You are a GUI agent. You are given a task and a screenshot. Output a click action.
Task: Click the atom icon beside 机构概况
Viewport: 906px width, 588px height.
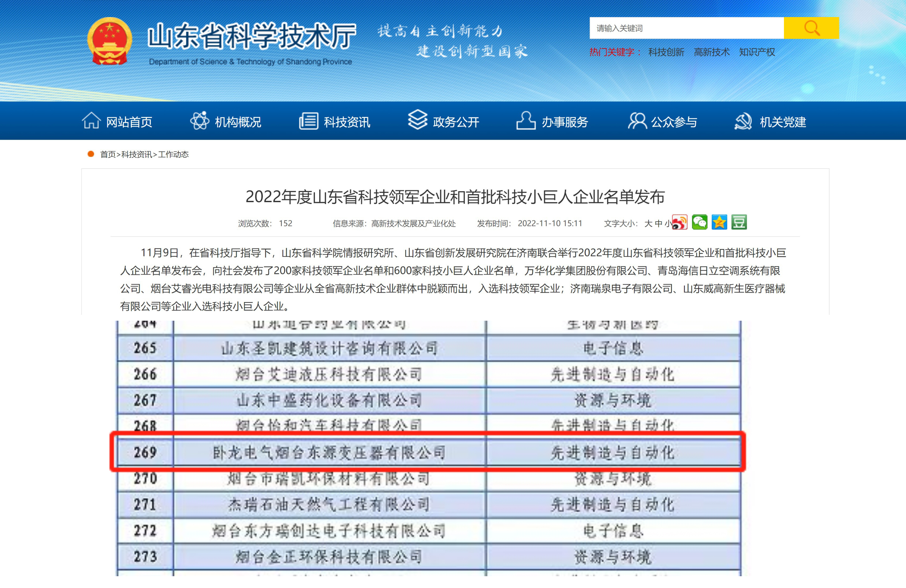[199, 121]
